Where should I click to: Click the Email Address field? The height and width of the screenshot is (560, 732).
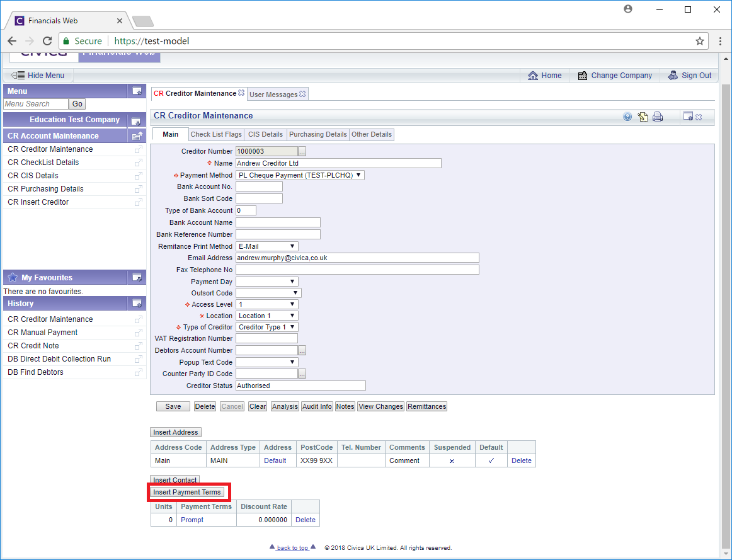pos(357,258)
